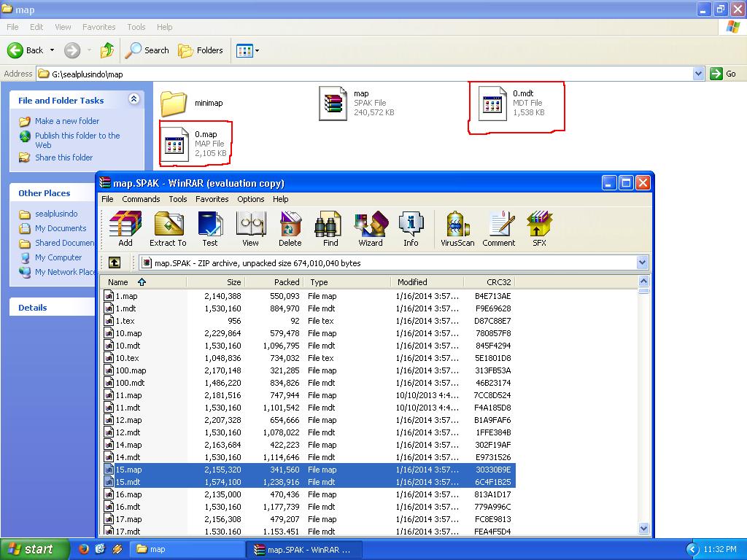Run the Test archive tool

[x=209, y=230]
